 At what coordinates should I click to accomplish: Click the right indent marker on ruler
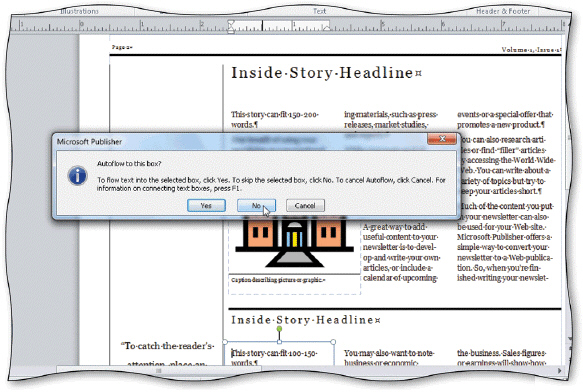tap(326, 27)
